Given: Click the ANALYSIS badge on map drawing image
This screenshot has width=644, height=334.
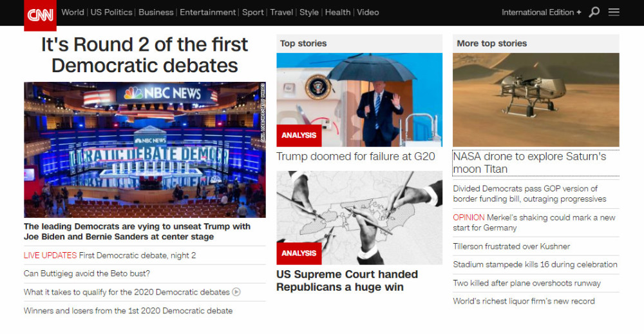Looking at the screenshot, I should pyautogui.click(x=299, y=253).
